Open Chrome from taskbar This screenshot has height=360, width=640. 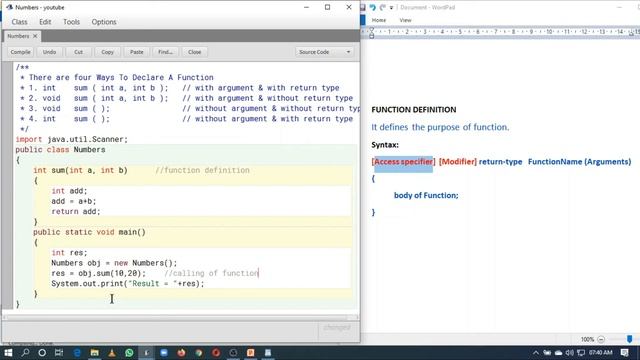pyautogui.click(x=199, y=352)
